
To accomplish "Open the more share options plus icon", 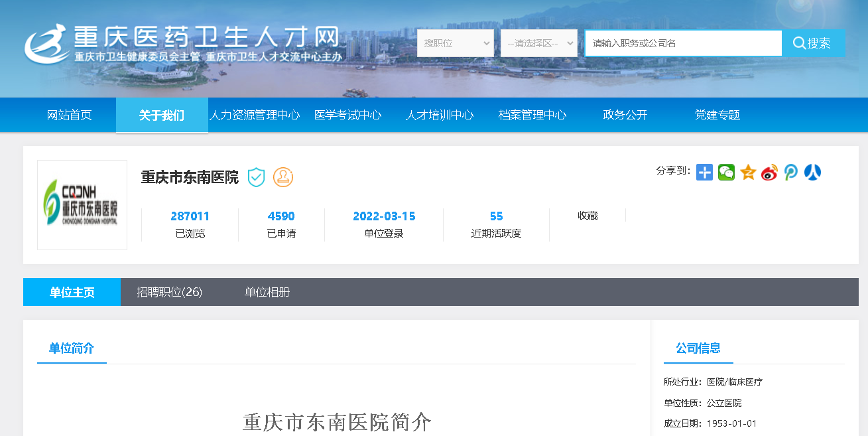I will [704, 173].
